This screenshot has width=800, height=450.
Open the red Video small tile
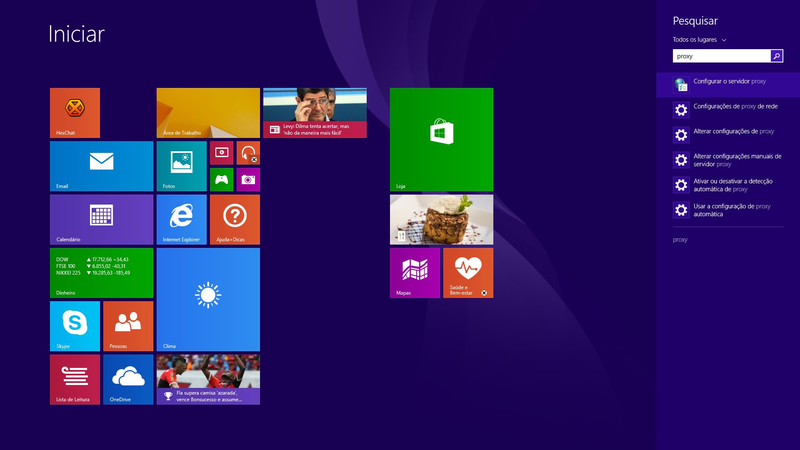221,153
